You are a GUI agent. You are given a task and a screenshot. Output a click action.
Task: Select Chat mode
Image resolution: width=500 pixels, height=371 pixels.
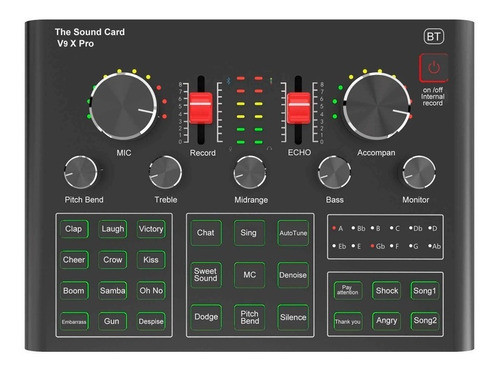point(206,233)
